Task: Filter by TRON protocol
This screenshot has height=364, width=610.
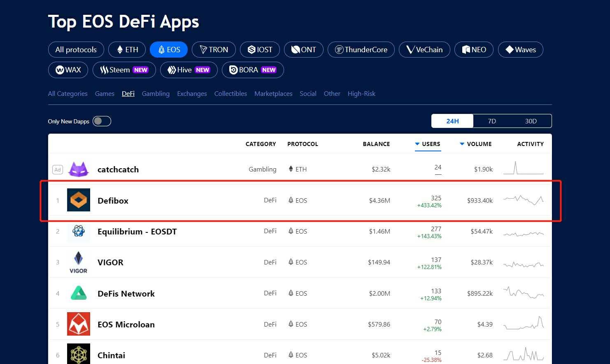Action: pyautogui.click(x=214, y=49)
